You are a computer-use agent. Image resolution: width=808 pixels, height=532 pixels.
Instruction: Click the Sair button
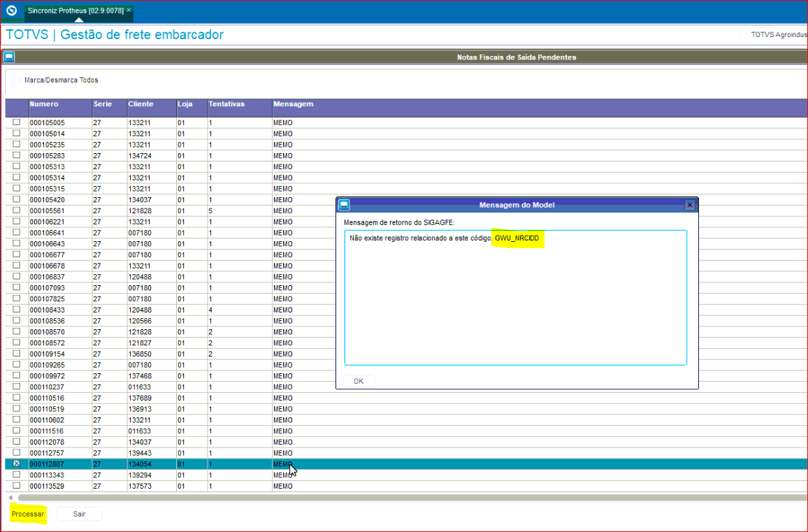tap(80, 514)
